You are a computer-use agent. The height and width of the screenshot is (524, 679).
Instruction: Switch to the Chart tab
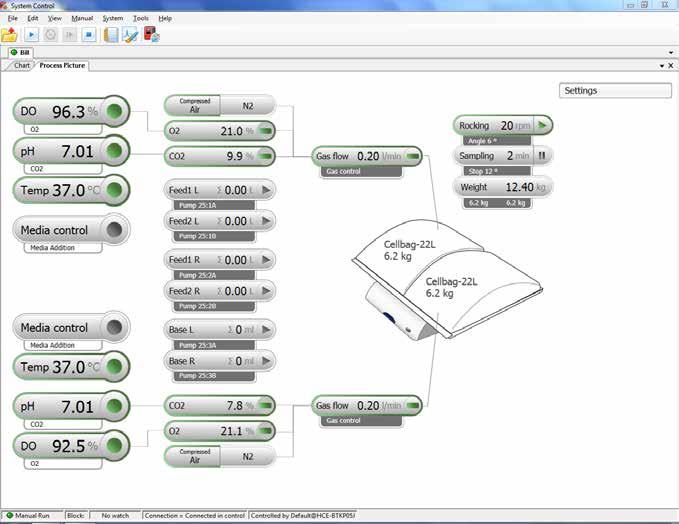tap(22, 65)
